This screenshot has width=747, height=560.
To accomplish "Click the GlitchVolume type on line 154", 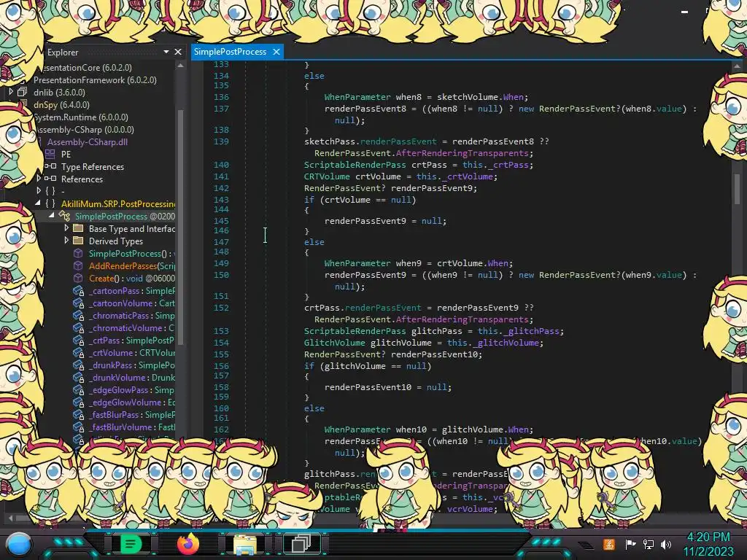I will click(x=334, y=343).
